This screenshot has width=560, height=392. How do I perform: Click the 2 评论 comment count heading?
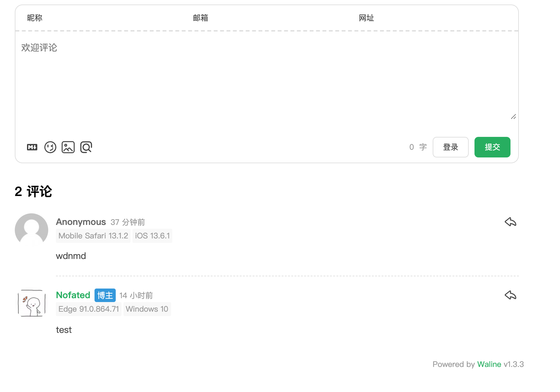click(x=33, y=191)
